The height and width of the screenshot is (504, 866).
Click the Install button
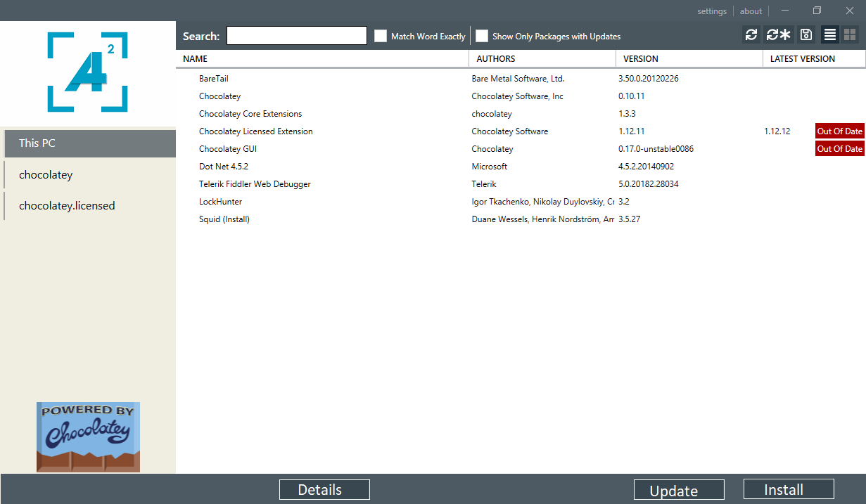point(789,489)
